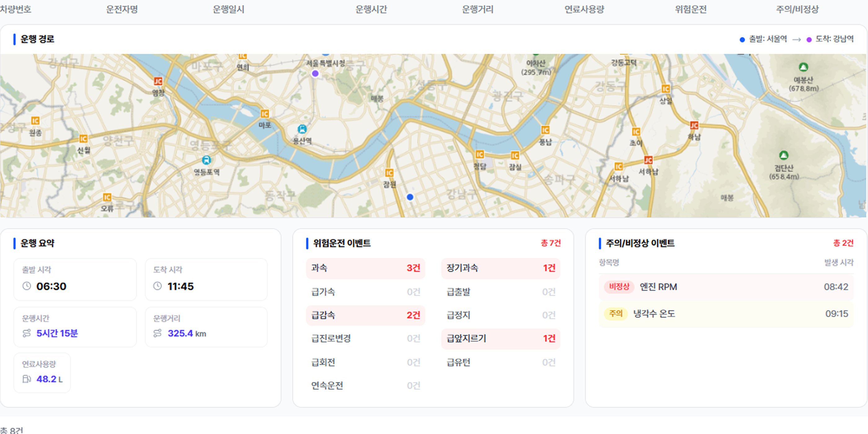The width and height of the screenshot is (868, 434).
Task: Select the 장기과속 1건 event row
Action: pyautogui.click(x=501, y=268)
